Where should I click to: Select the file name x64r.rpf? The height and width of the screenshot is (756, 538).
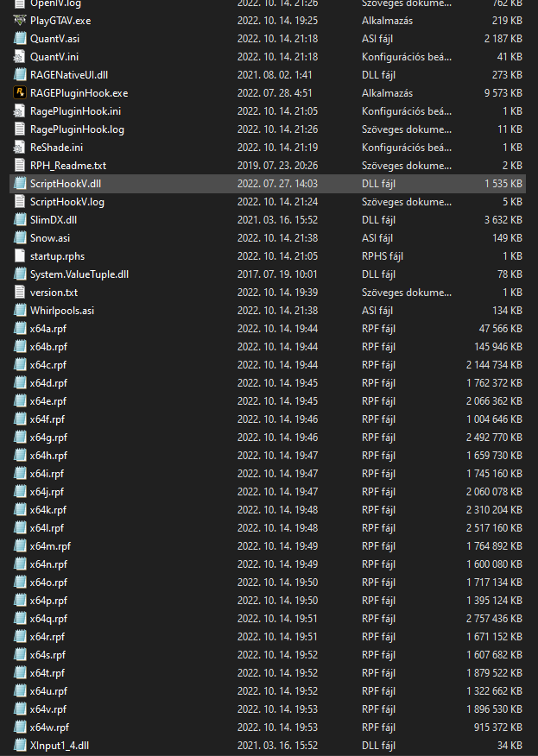tap(47, 637)
